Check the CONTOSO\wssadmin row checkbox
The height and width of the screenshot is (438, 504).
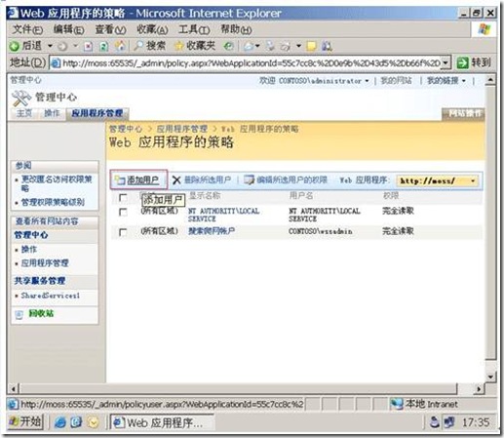pos(123,232)
